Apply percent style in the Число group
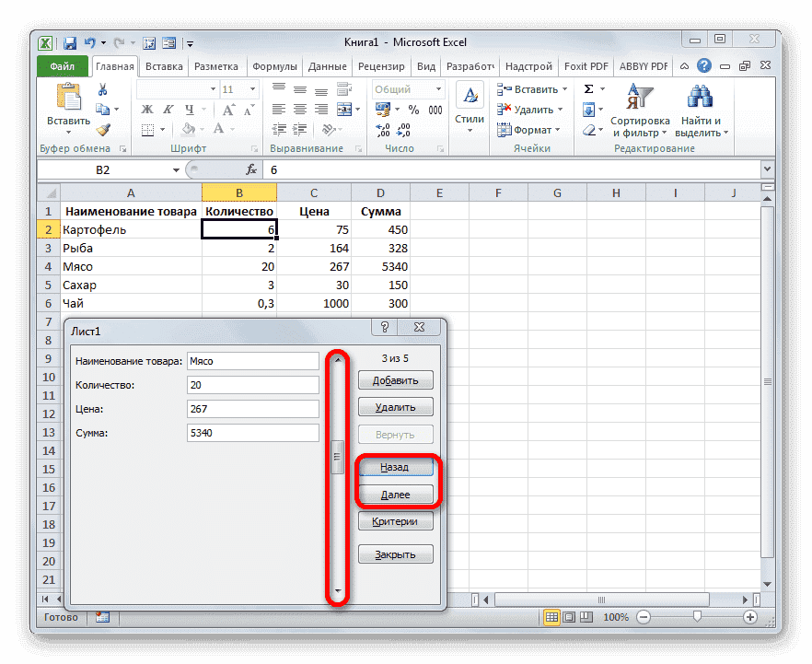This screenshot has width=812, height=664. pyautogui.click(x=413, y=108)
